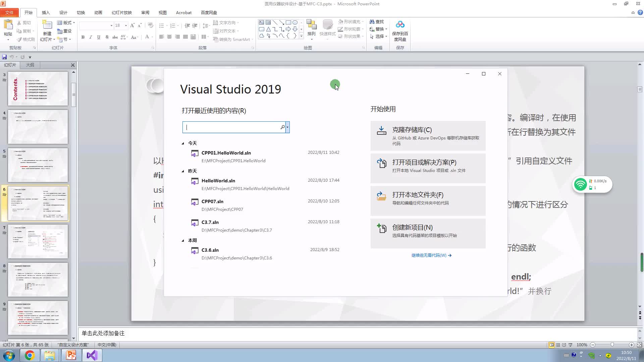Select slide 7 thumbnail

[x=38, y=242]
